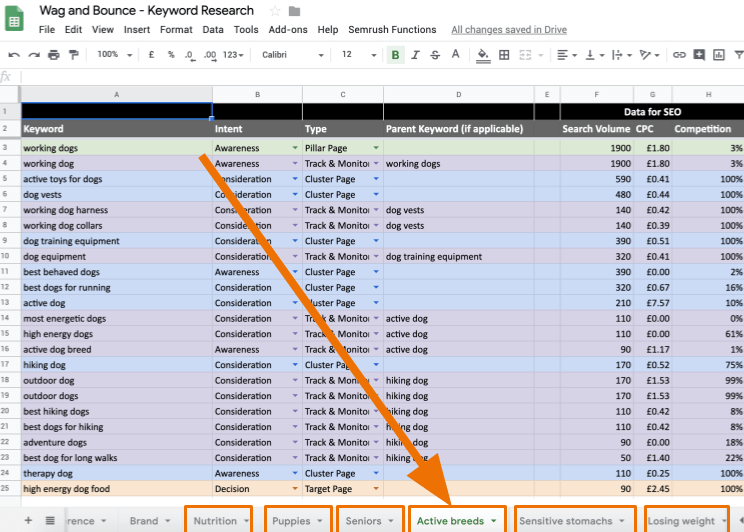Select the £7.57 CPC cell
744x532 pixels.
click(652, 303)
